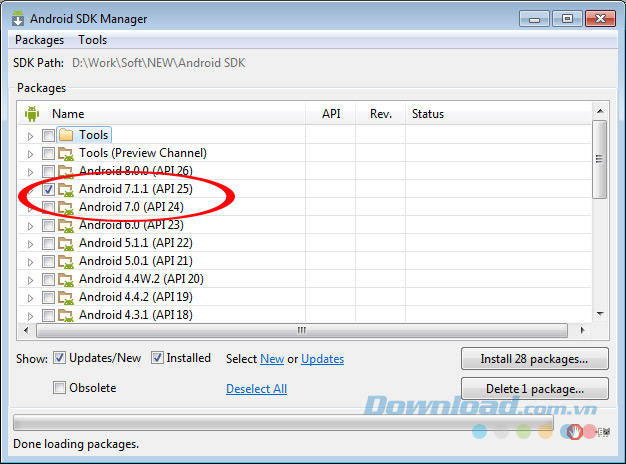Expand the Android 4.4.2 (API 19) node
Screen dimensions: 626x464
[x=30, y=298]
